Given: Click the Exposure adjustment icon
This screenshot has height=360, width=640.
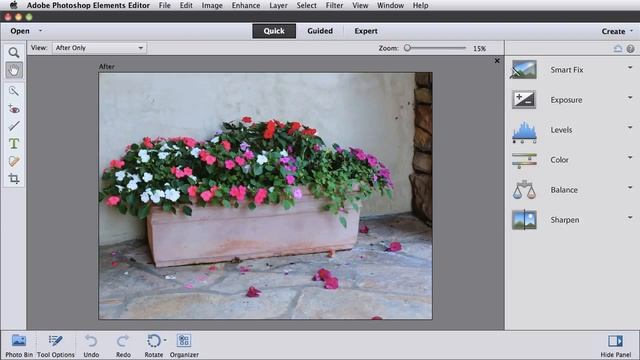Looking at the screenshot, I should coord(524,100).
